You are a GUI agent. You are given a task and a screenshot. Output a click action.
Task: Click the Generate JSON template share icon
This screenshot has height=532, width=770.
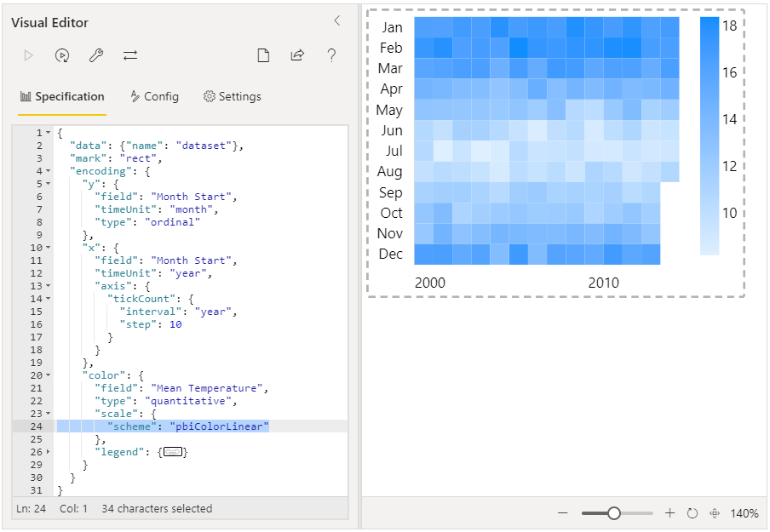(x=297, y=55)
